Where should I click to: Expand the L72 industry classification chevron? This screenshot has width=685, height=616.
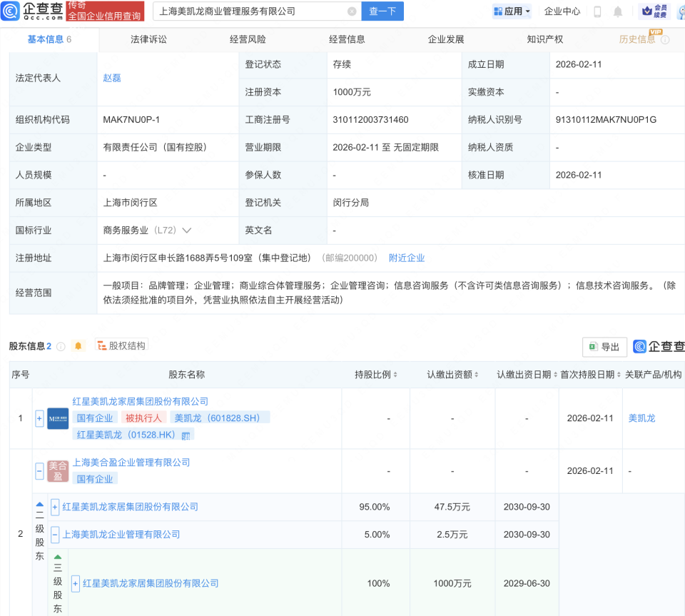(186, 230)
